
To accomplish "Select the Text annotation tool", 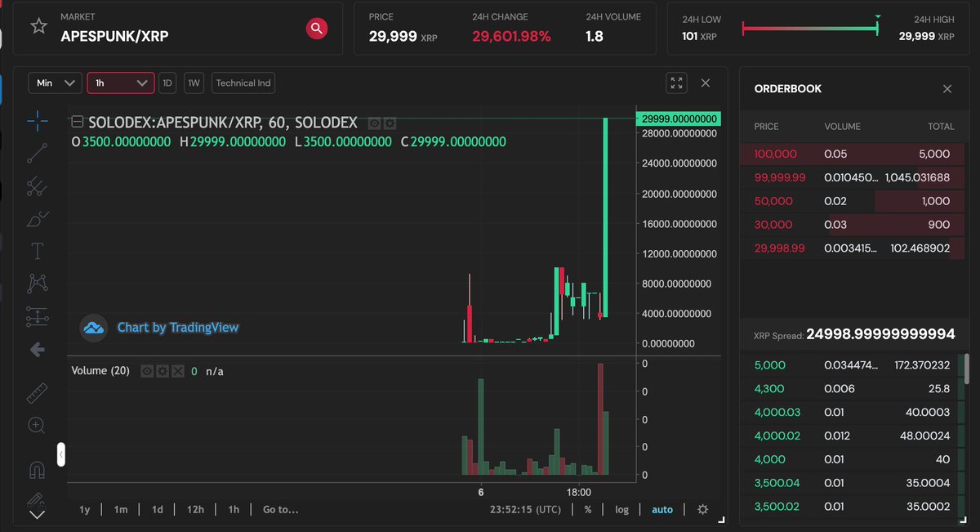I will pos(36,251).
